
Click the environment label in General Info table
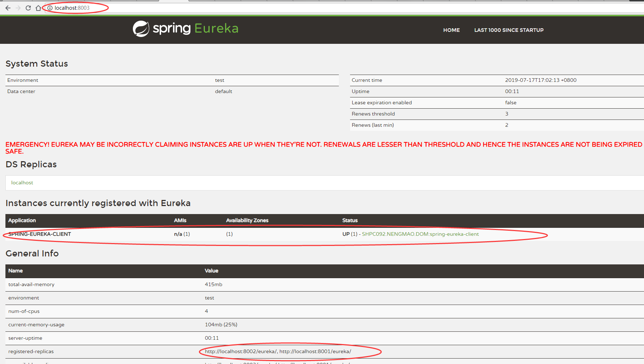click(x=24, y=298)
